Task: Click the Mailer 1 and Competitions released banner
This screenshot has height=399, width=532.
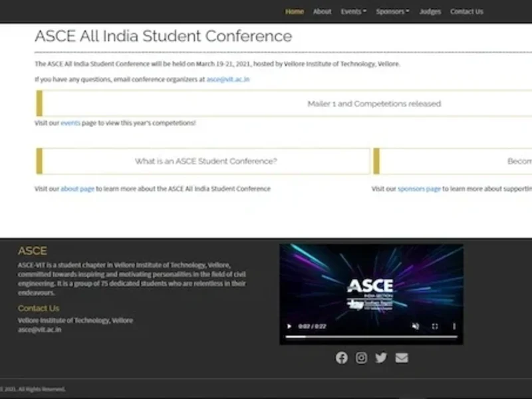Action: coord(284,104)
